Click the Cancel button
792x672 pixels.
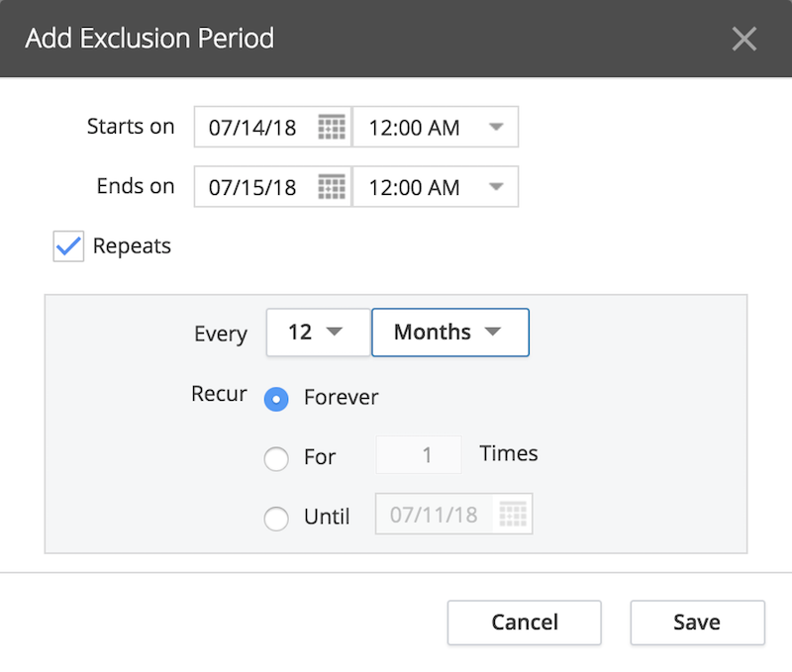point(525,622)
